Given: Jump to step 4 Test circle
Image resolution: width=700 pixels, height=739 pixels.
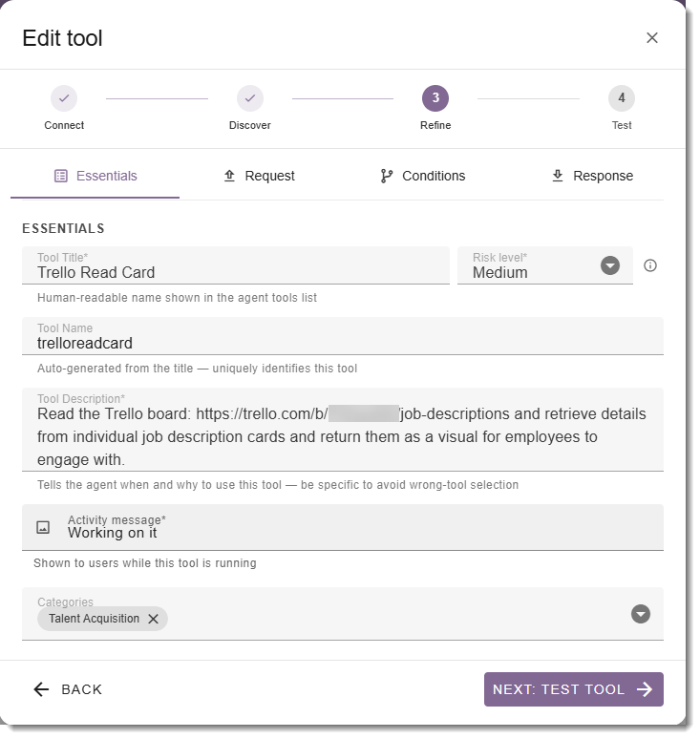Looking at the screenshot, I should pyautogui.click(x=622, y=98).
